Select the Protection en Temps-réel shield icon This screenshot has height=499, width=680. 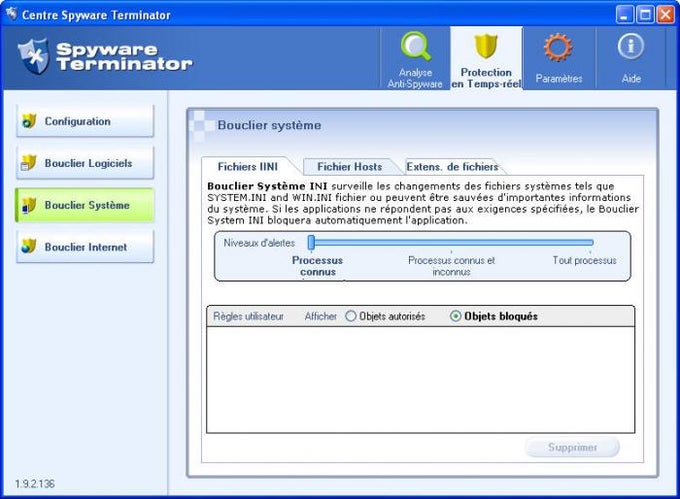click(486, 46)
